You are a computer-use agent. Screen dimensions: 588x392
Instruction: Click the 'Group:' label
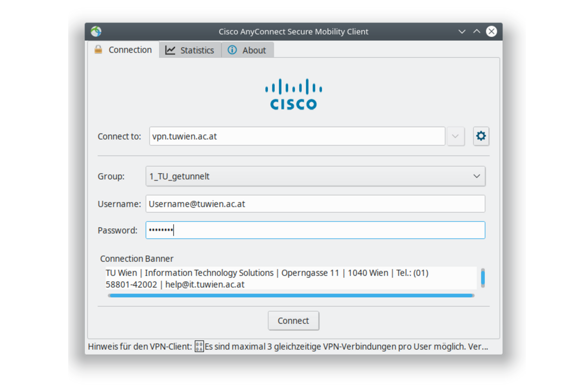tap(111, 176)
